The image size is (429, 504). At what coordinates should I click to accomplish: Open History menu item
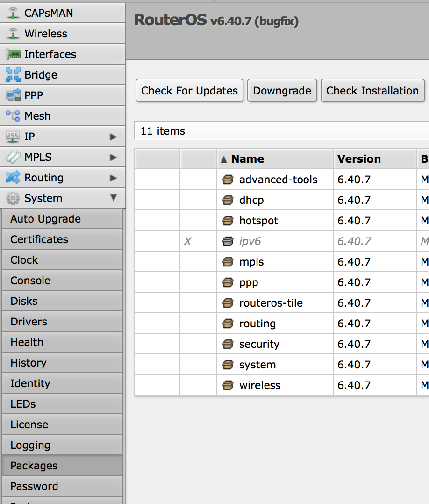(62, 363)
